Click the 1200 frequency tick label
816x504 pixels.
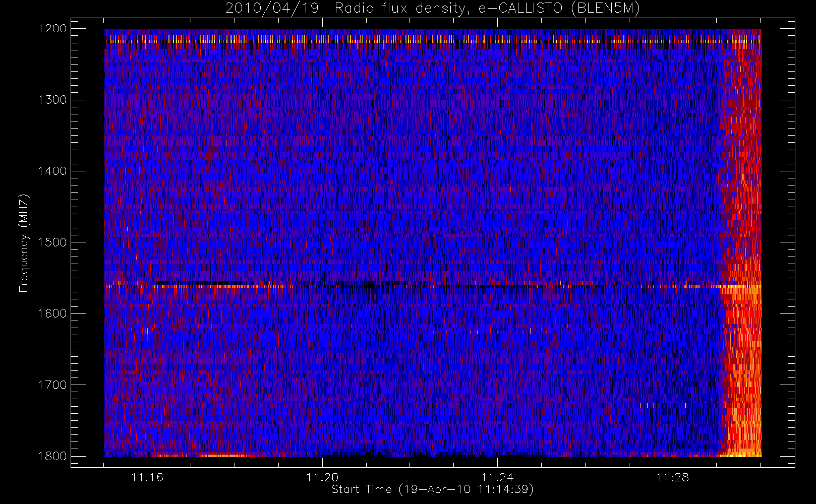[52, 29]
